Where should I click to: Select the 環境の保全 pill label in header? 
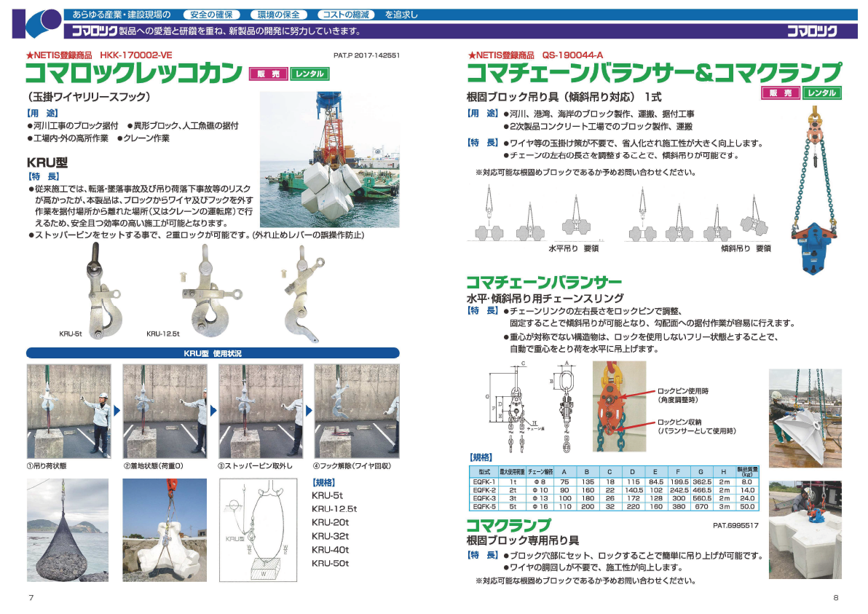click(278, 15)
